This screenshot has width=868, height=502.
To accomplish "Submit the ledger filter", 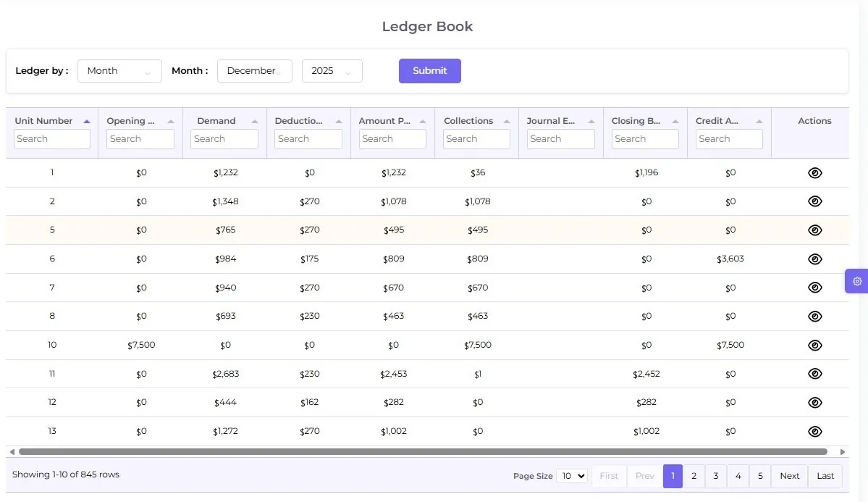I will pyautogui.click(x=429, y=71).
